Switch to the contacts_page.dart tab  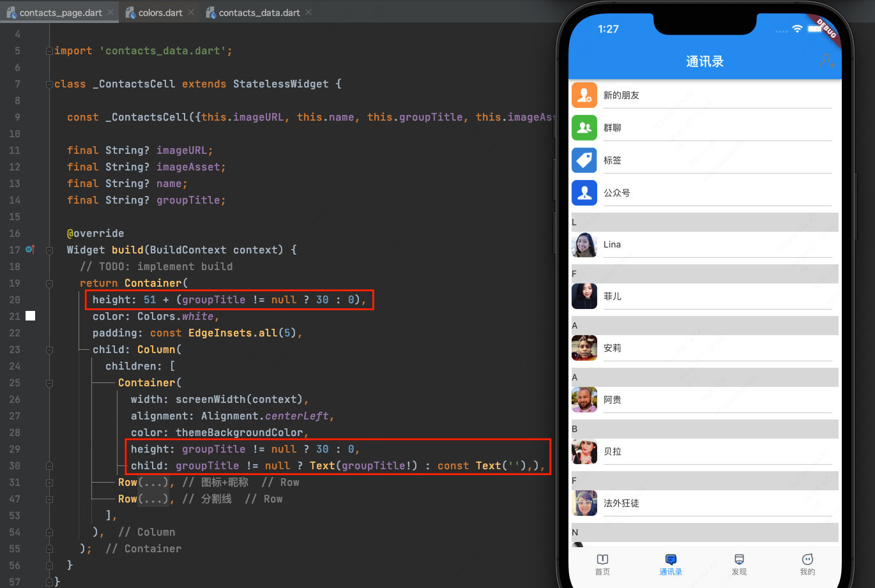click(61, 12)
